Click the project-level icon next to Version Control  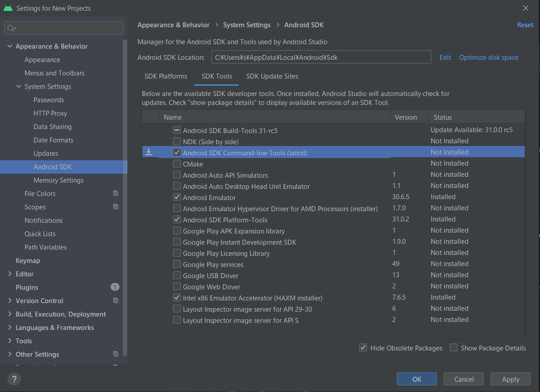116,300
